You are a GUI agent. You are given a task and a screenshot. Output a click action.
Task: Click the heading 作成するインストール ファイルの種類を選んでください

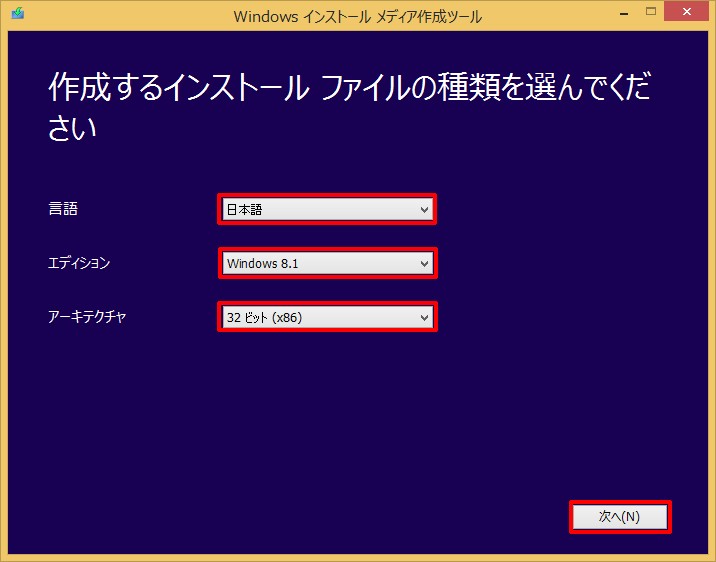point(349,106)
